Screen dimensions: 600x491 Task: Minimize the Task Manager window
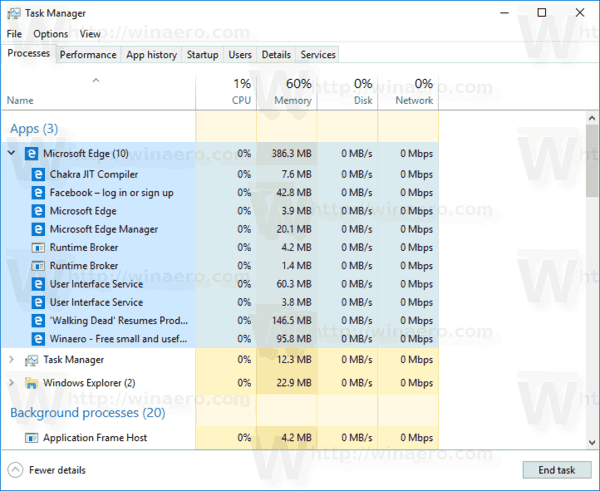pyautogui.click(x=505, y=13)
